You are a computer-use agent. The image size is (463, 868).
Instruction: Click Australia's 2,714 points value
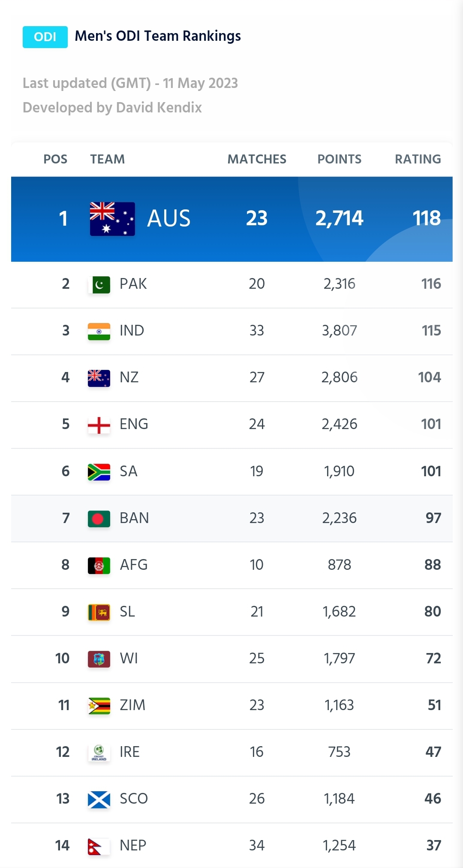pos(340,218)
